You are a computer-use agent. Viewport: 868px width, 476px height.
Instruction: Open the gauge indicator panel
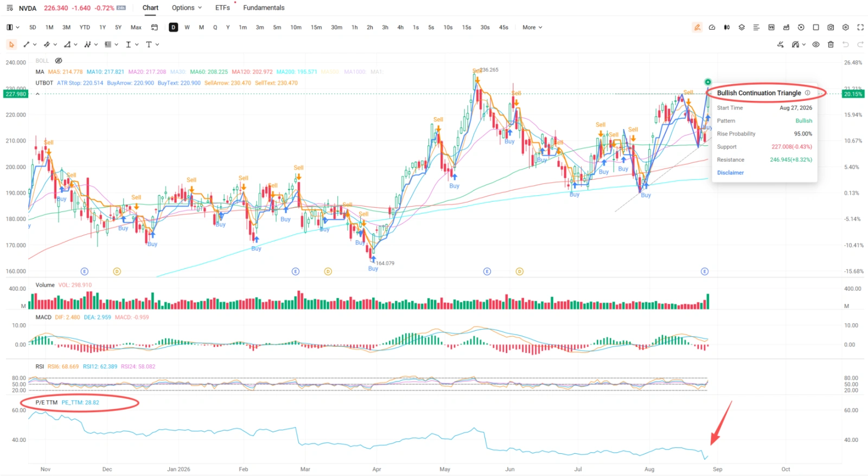(x=712, y=27)
